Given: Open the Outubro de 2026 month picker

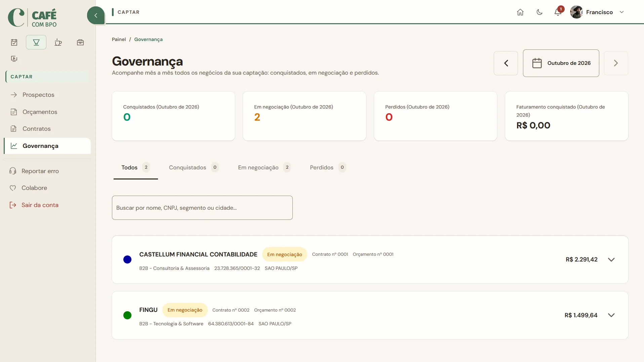Looking at the screenshot, I should 561,63.
